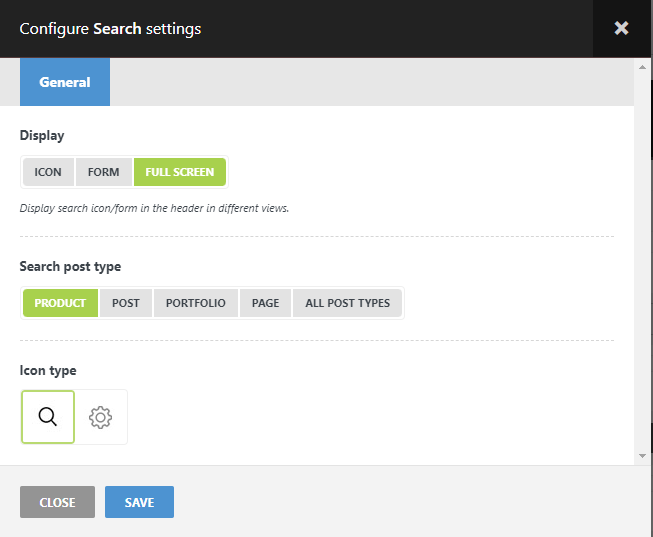Screen dimensions: 653x537
Task: Click the Display help description text
Action: pos(154,209)
